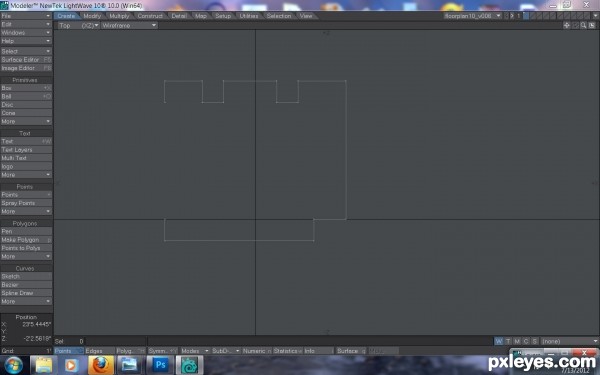
Task: Open the Select dropdown menu
Action: (x=26, y=51)
